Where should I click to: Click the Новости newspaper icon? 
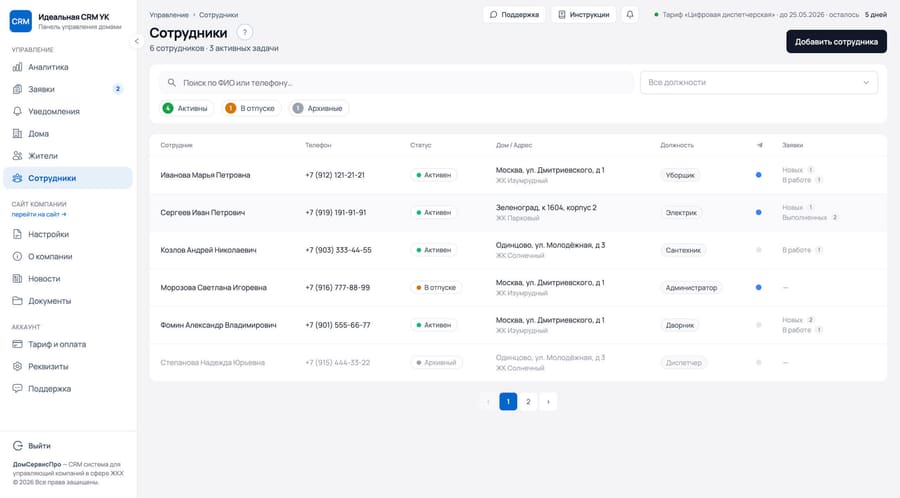pos(17,278)
